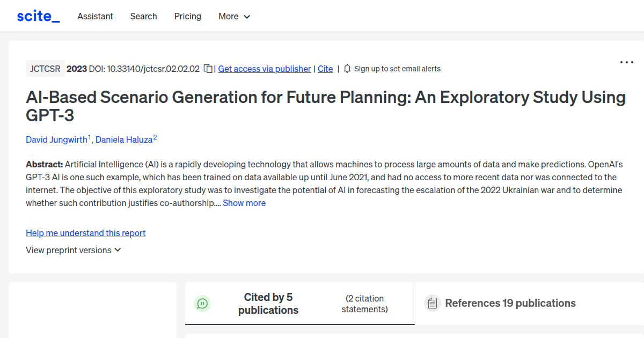Image resolution: width=644 pixels, height=338 pixels.
Task: Open the Search page
Action: (143, 16)
